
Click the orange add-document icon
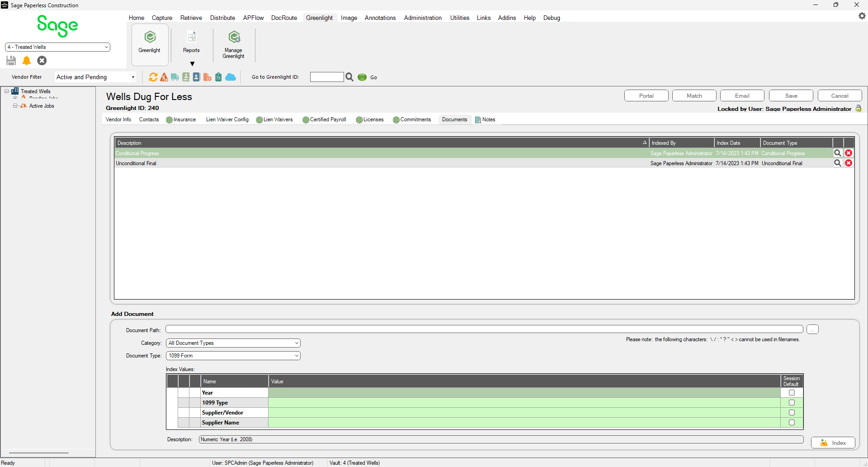click(x=208, y=77)
